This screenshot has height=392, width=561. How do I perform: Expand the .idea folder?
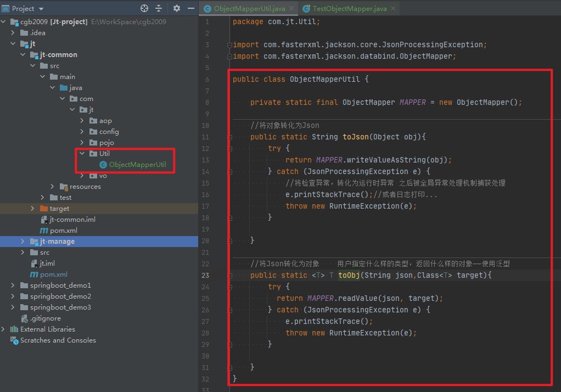coord(13,32)
